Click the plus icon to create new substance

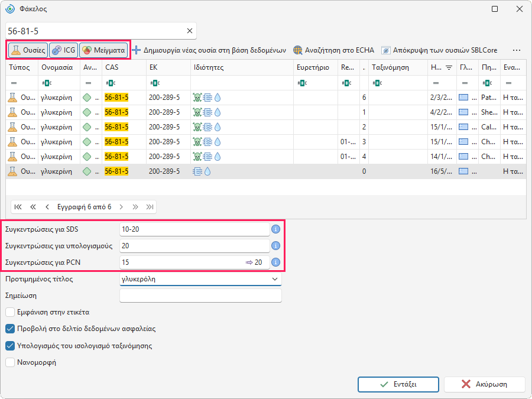tap(137, 50)
